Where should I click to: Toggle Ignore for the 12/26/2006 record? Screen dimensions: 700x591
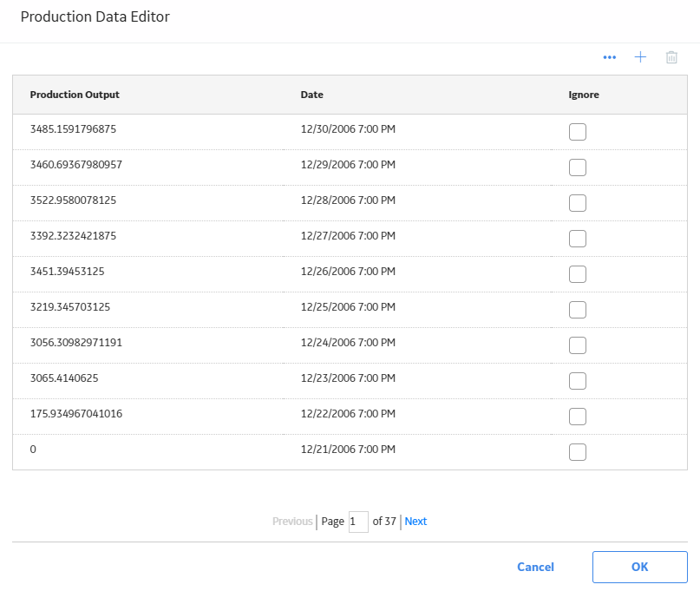point(577,274)
